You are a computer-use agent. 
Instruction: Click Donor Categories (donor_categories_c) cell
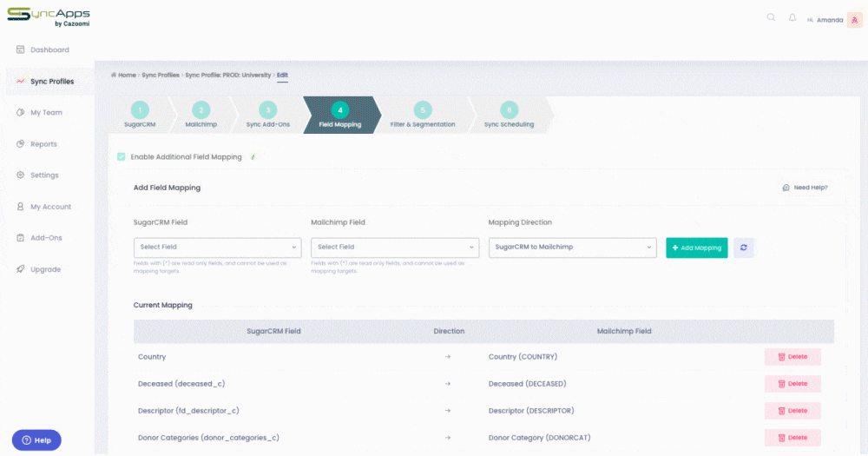coord(208,438)
